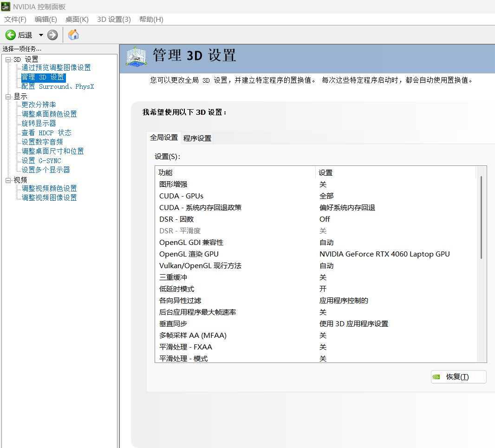Open the back history dropdown arrow
The image size is (495, 448).
[x=41, y=35]
